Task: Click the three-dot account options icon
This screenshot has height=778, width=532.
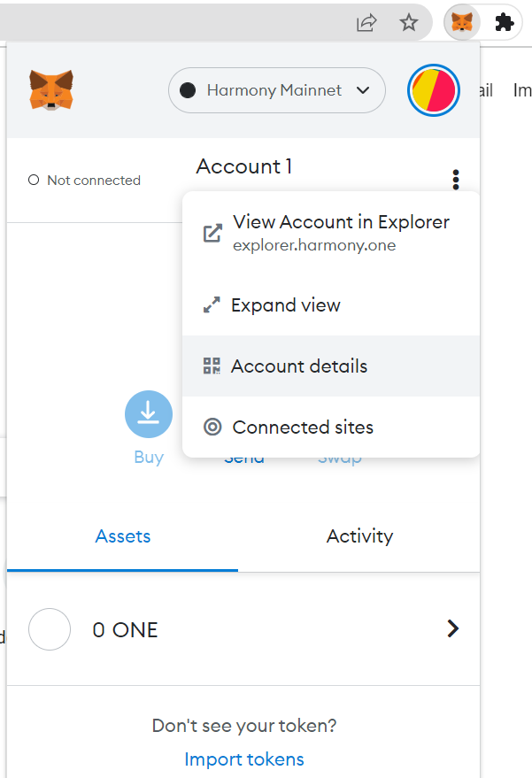Action: click(456, 180)
